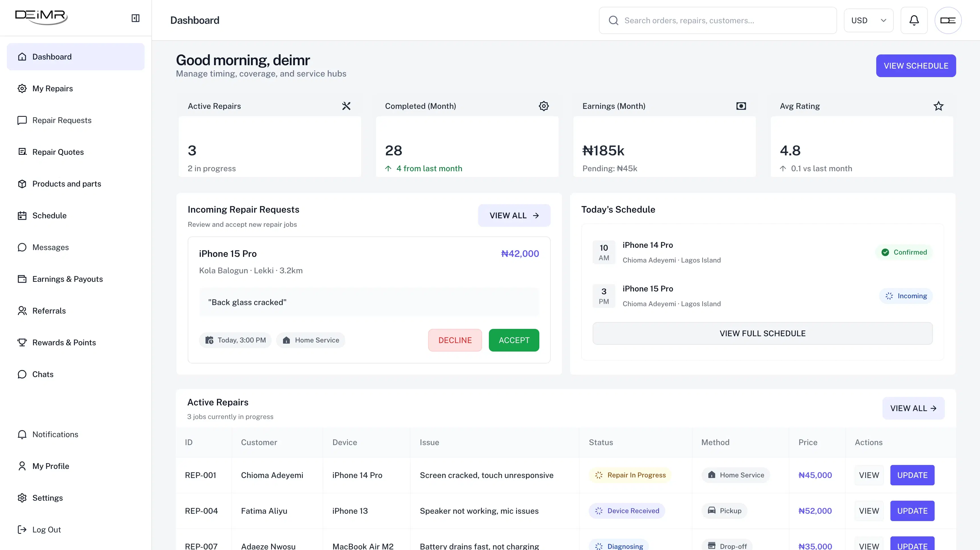
Task: Click the DEiMR logo
Action: (x=41, y=17)
